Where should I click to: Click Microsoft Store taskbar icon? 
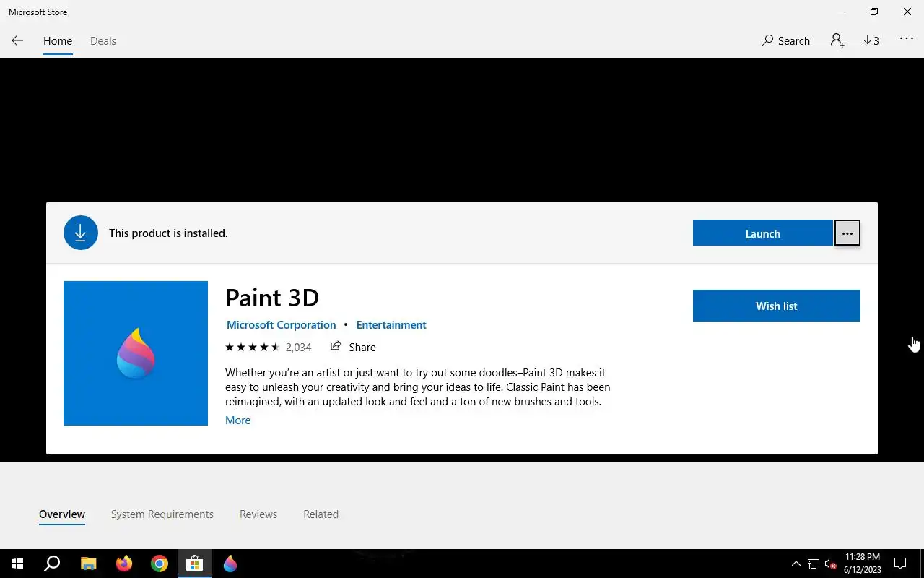(x=195, y=564)
